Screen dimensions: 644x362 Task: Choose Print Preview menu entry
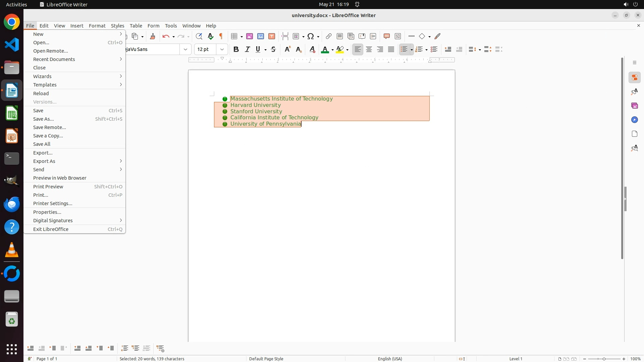click(48, 187)
